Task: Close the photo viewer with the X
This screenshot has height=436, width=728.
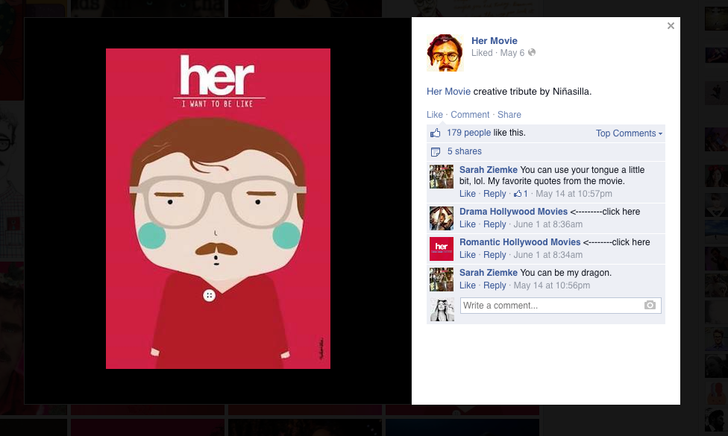Action: coord(670,26)
